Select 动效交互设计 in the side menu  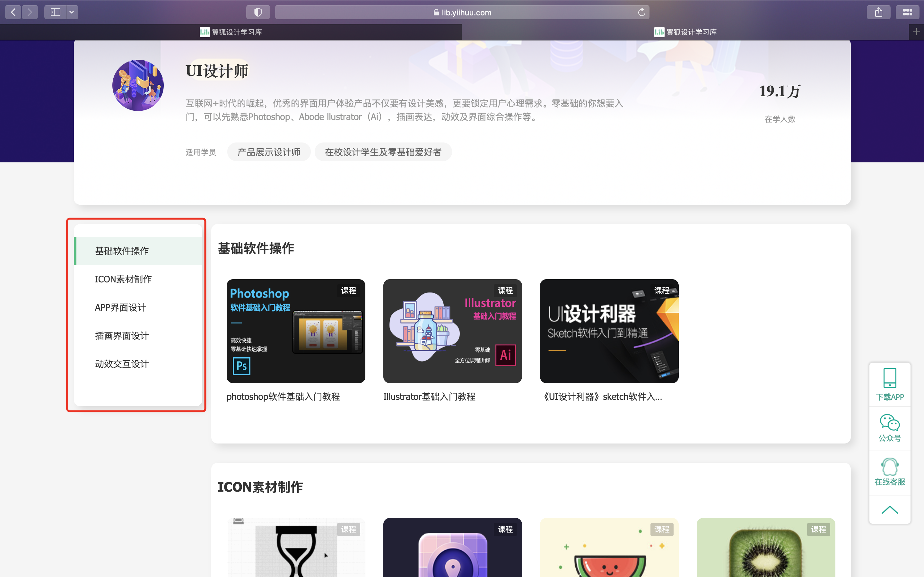(122, 364)
